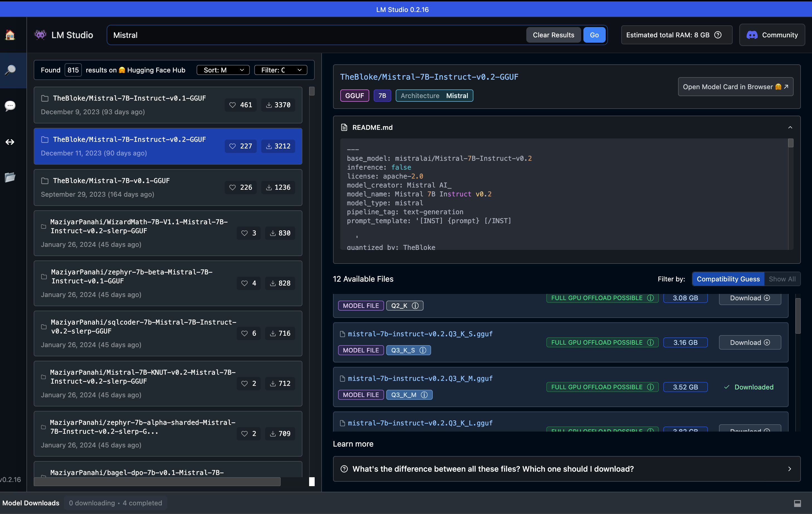The width and height of the screenshot is (812, 514).
Task: Click the GGUF tag badge
Action: pyautogui.click(x=355, y=96)
